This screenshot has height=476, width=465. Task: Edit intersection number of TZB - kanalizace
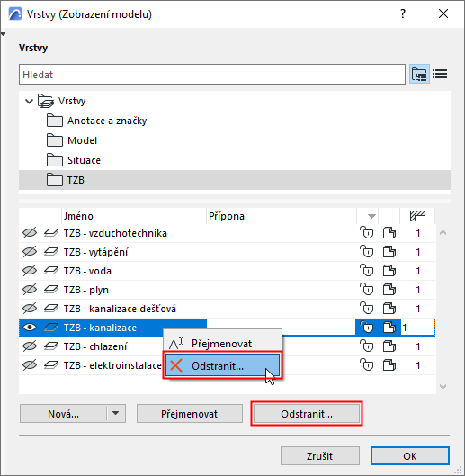pyautogui.click(x=417, y=328)
